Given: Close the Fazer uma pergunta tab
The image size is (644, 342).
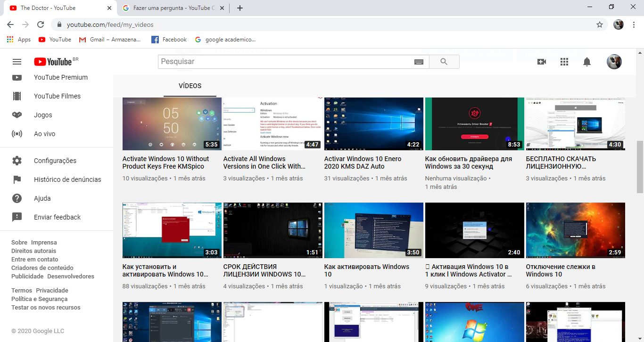Looking at the screenshot, I should (222, 8).
